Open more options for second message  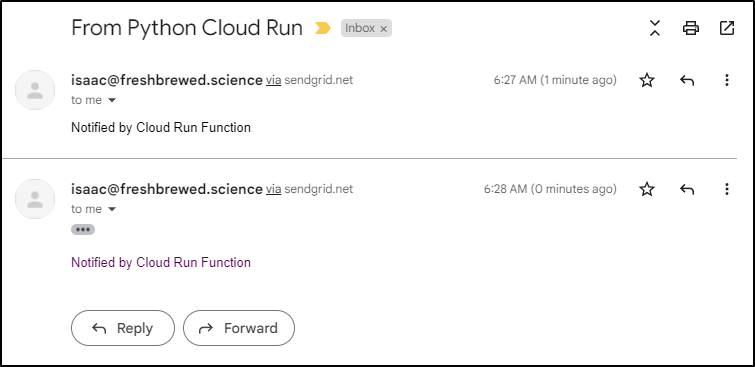727,189
